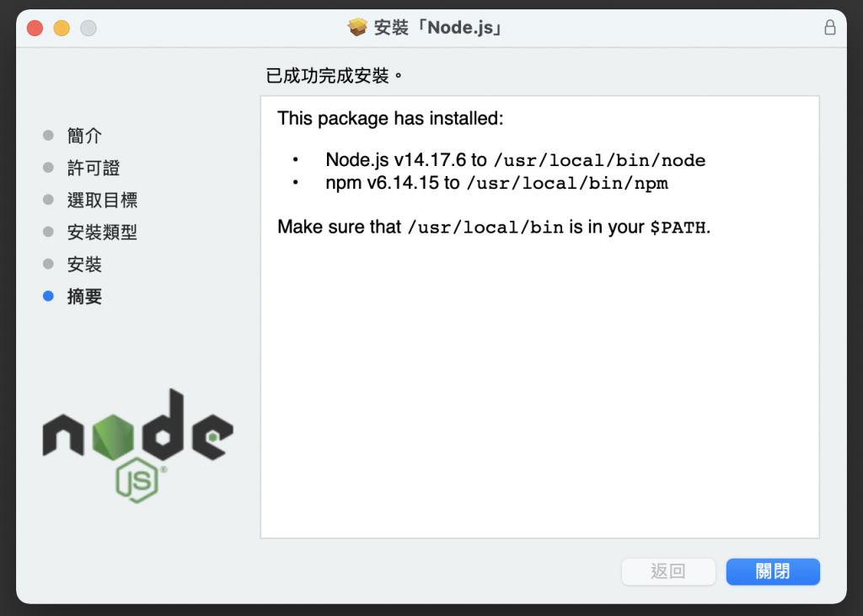Click the blue bullet beside 摘要

pyautogui.click(x=48, y=296)
